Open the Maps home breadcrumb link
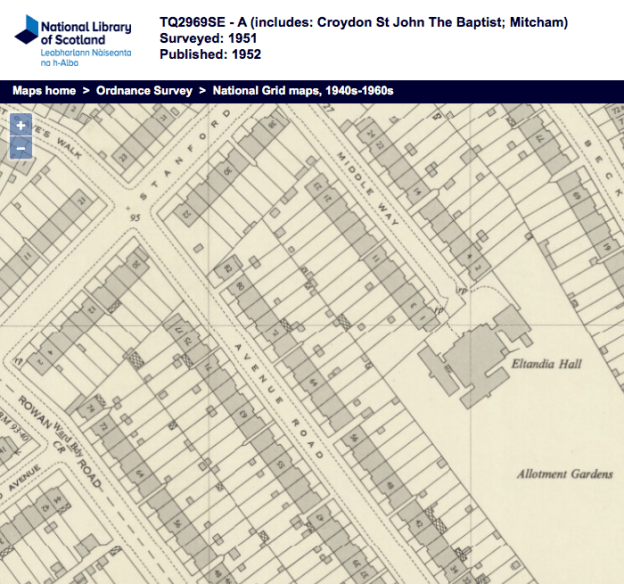 [x=44, y=91]
